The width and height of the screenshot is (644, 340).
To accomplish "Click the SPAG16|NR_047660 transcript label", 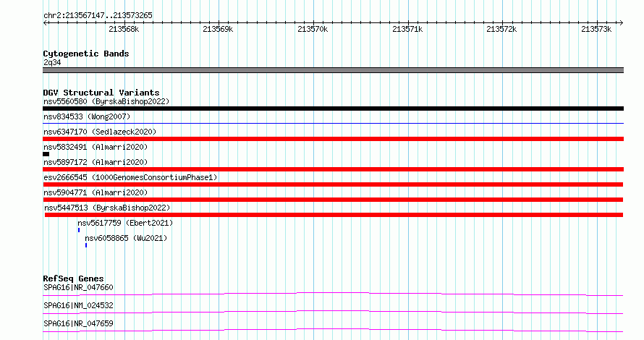I will click(x=78, y=287).
